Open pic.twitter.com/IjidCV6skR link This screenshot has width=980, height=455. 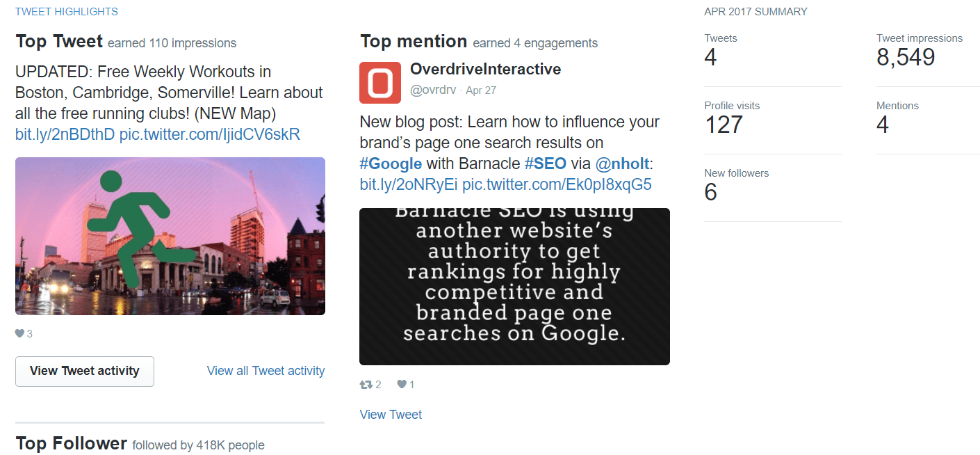210,134
